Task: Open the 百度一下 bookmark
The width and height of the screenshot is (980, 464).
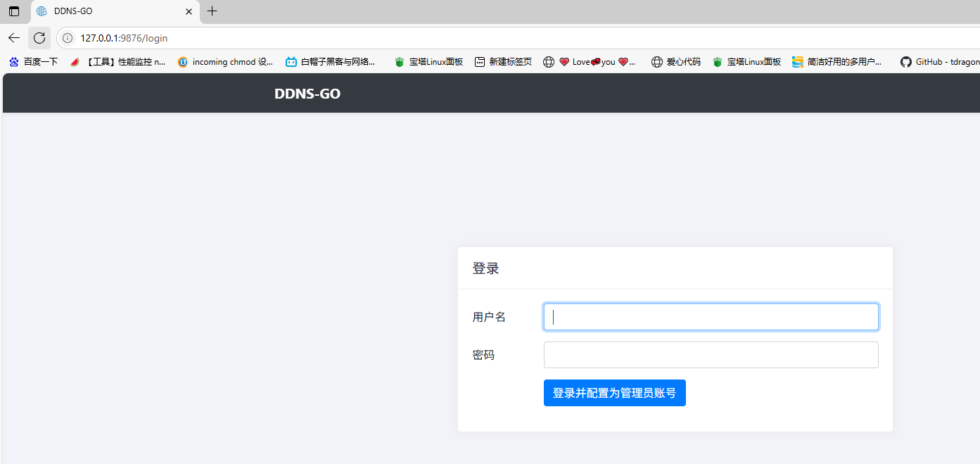Action: (x=33, y=62)
